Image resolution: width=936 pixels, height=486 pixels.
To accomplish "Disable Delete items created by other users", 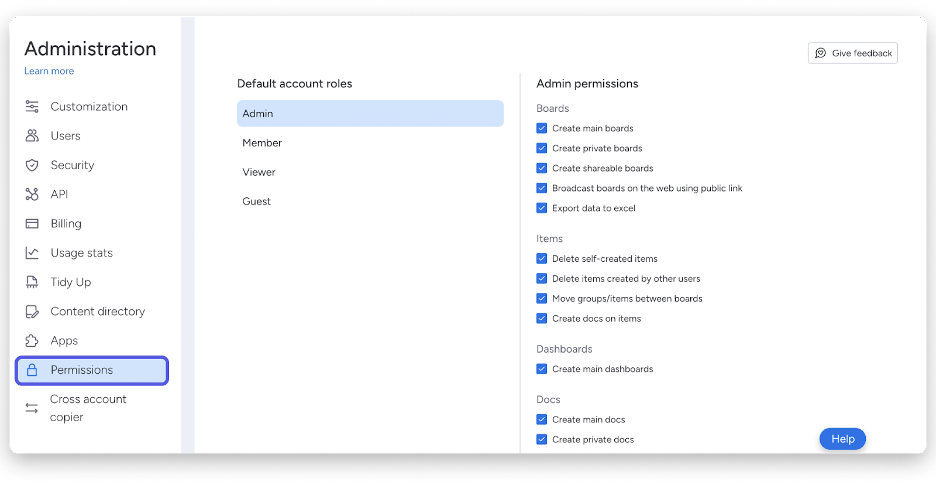I will 541,279.
